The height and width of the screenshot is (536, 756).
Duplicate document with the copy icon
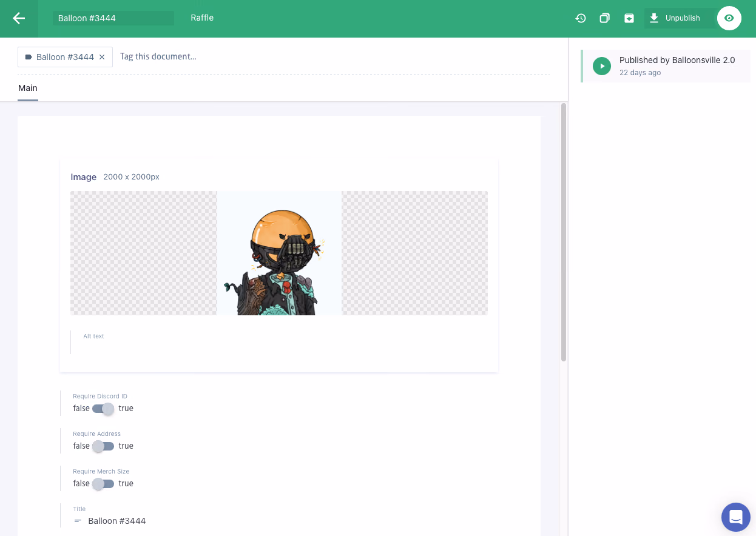click(604, 18)
